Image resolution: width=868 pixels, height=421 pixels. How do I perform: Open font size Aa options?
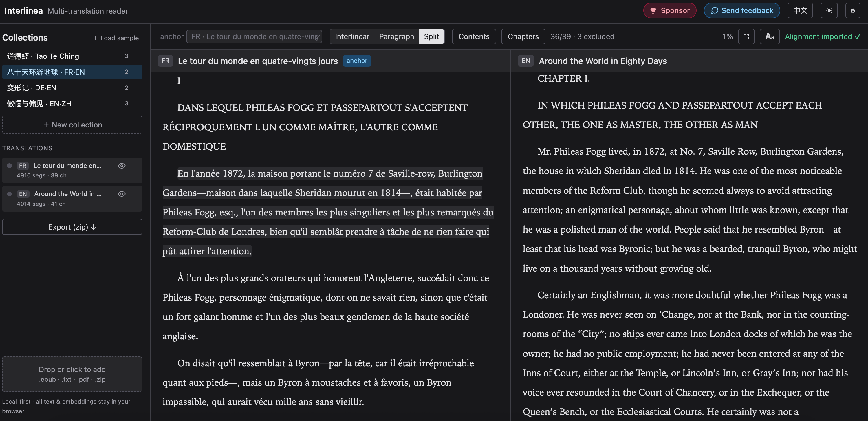coord(770,36)
